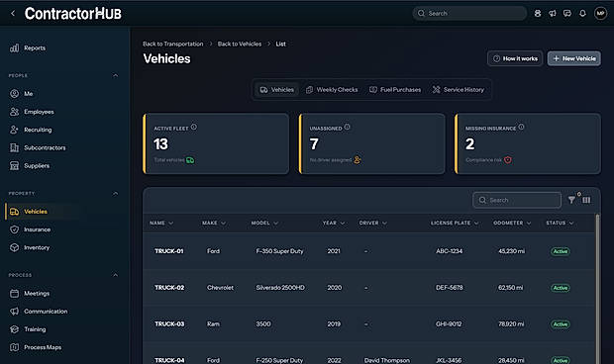The image size is (614, 364).
Task: Open Inventory box icon in sidebar
Action: (x=15, y=247)
